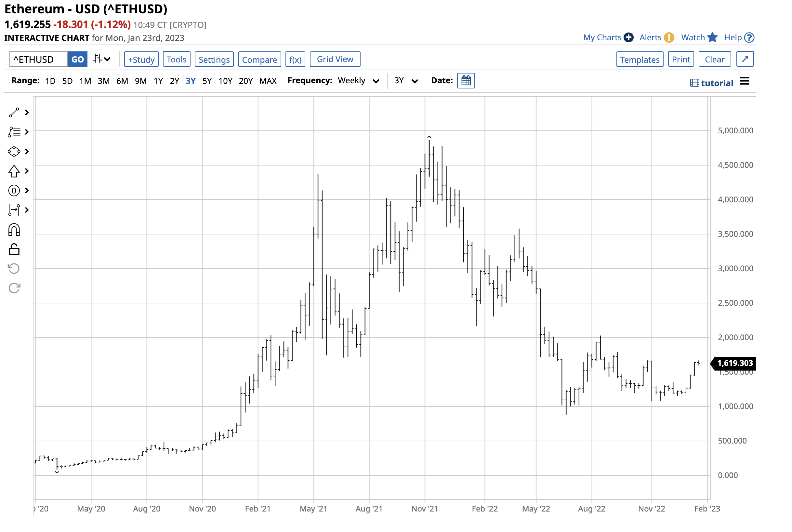Toggle the Watch star for this symbol
Screen dimensions: 792x532
(713, 37)
